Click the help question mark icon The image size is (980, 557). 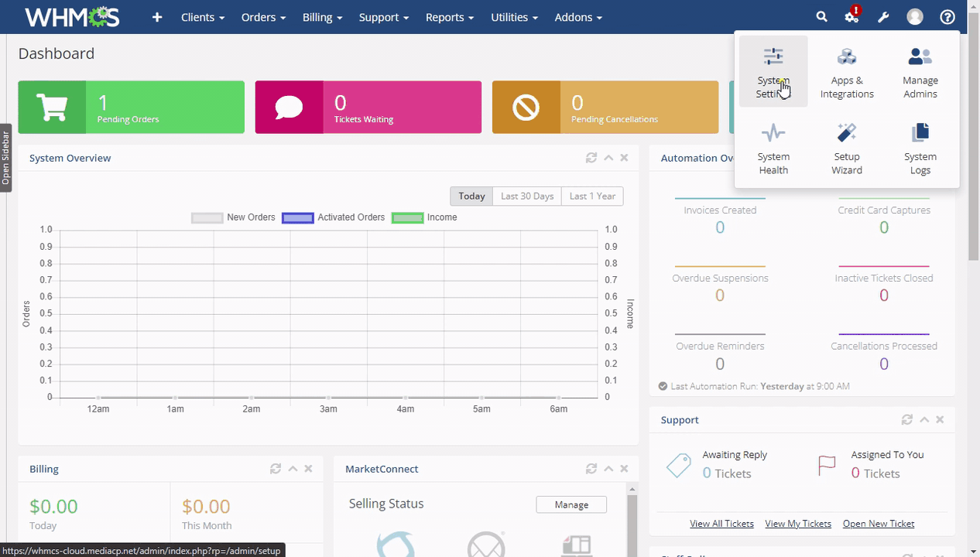coord(947,17)
